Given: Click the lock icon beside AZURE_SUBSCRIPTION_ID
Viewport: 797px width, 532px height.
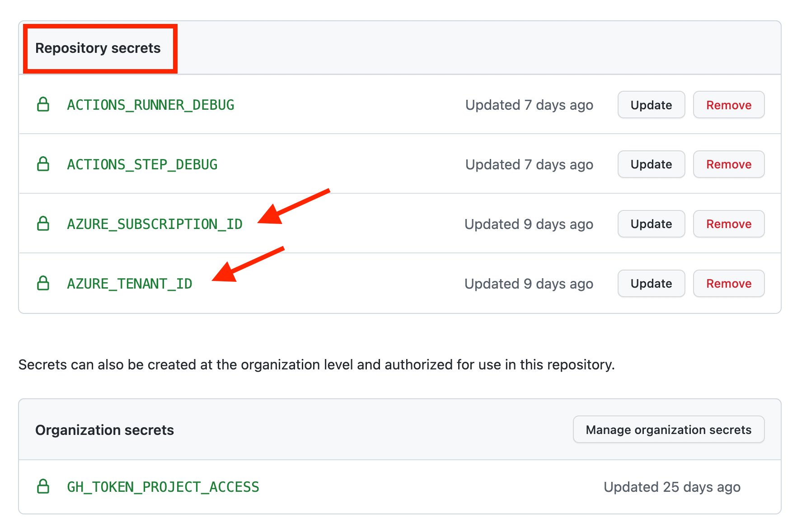Looking at the screenshot, I should 43,224.
